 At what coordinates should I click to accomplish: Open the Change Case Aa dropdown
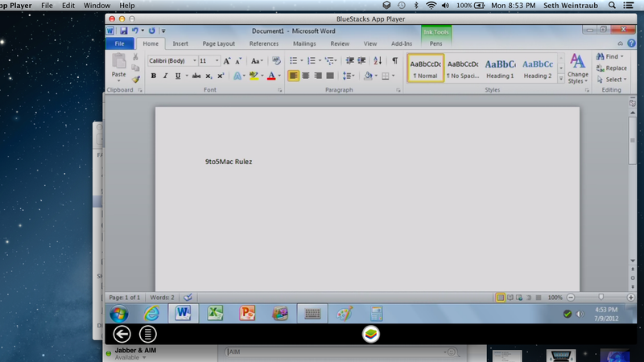257,61
